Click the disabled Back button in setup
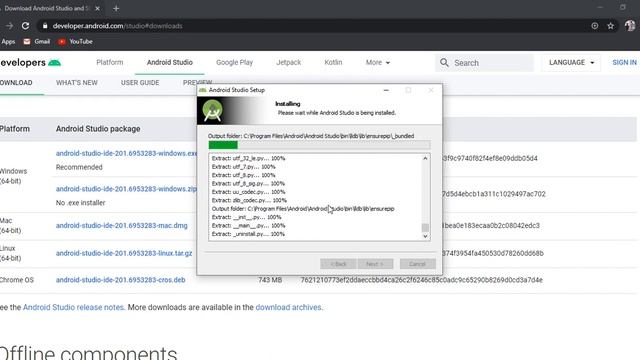The height and width of the screenshot is (360, 640). click(x=338, y=264)
